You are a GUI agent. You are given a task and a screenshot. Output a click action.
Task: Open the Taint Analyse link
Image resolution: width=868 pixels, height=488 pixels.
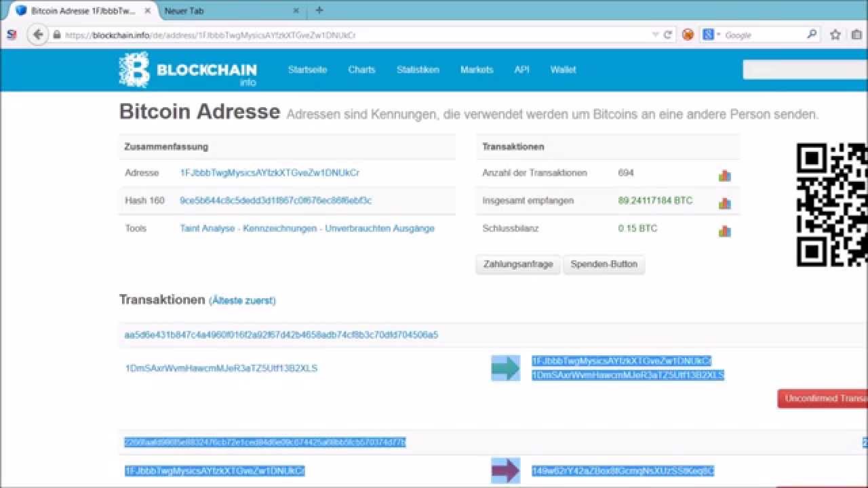click(208, 228)
